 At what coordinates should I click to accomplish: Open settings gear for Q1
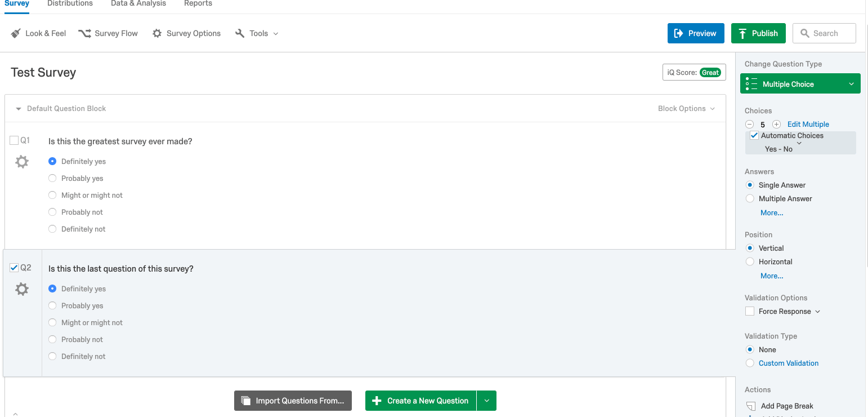(x=22, y=162)
